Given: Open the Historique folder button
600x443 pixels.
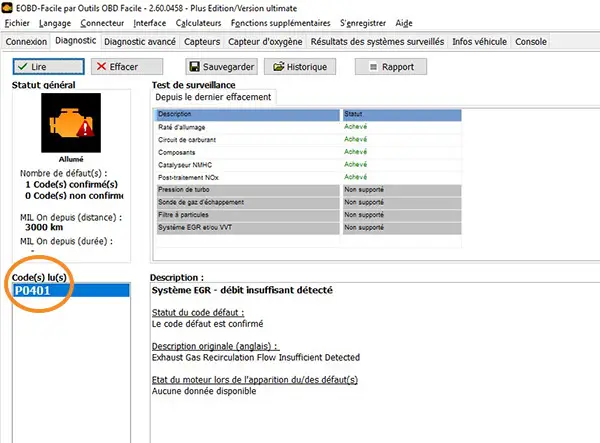Looking at the screenshot, I should [x=303, y=67].
